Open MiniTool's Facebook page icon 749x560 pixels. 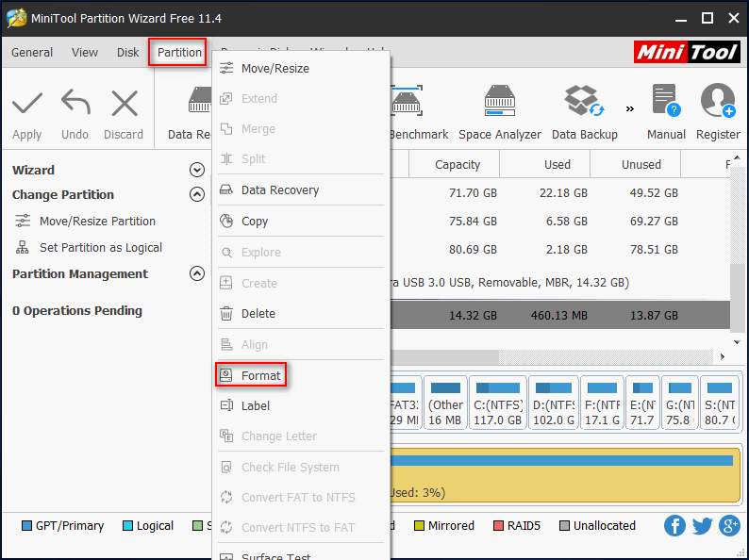coord(674,526)
